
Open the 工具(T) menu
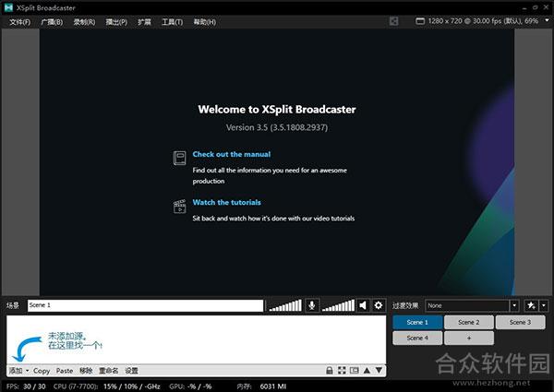click(x=172, y=22)
